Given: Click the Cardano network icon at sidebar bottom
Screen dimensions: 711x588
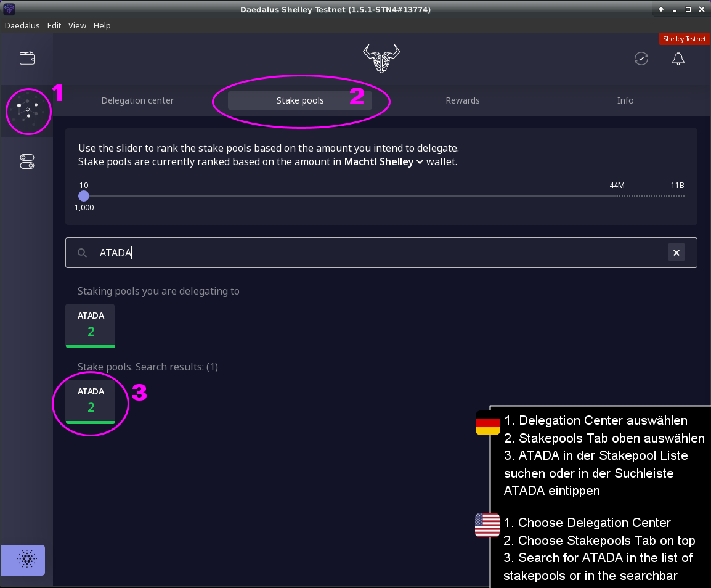Looking at the screenshot, I should tap(23, 560).
